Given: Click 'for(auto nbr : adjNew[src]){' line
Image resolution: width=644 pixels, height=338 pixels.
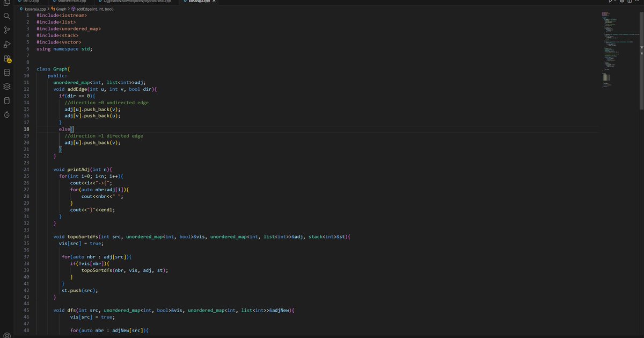Looking at the screenshot, I should pos(109,330).
